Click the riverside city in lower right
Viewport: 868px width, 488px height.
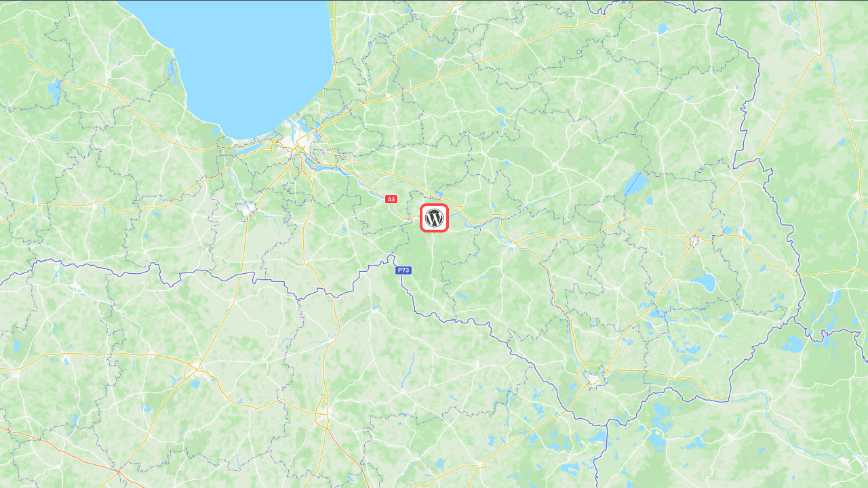[x=591, y=376]
